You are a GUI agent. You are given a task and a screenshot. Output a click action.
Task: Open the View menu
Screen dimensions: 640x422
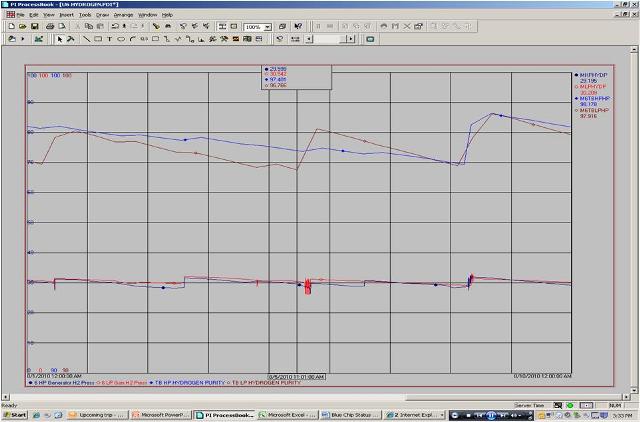(x=49, y=15)
